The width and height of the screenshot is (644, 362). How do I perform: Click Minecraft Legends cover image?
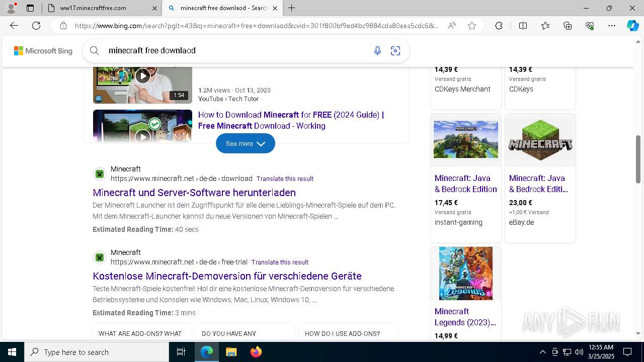click(466, 274)
